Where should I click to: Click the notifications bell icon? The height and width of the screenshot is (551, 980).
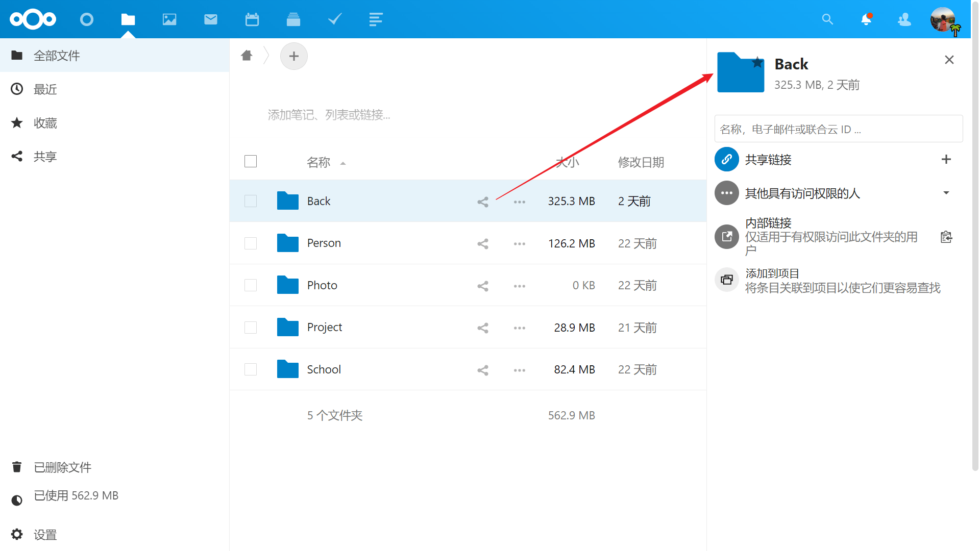(866, 19)
